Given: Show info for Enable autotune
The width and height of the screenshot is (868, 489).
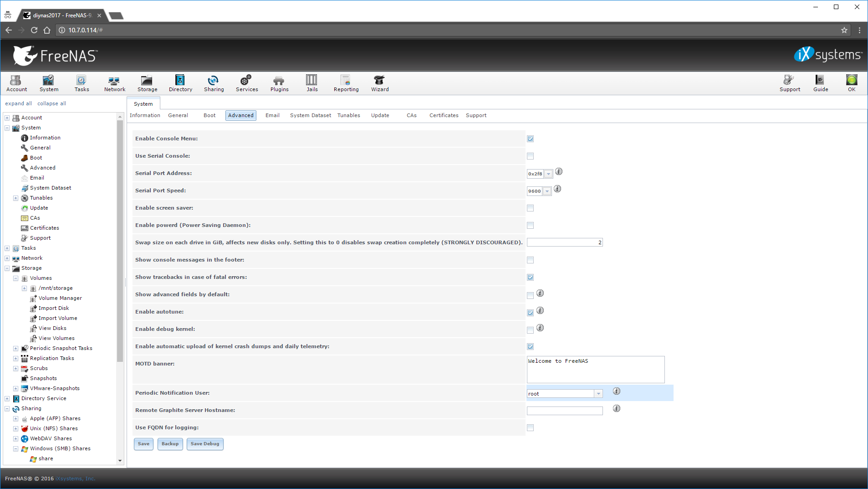Looking at the screenshot, I should click(x=540, y=310).
